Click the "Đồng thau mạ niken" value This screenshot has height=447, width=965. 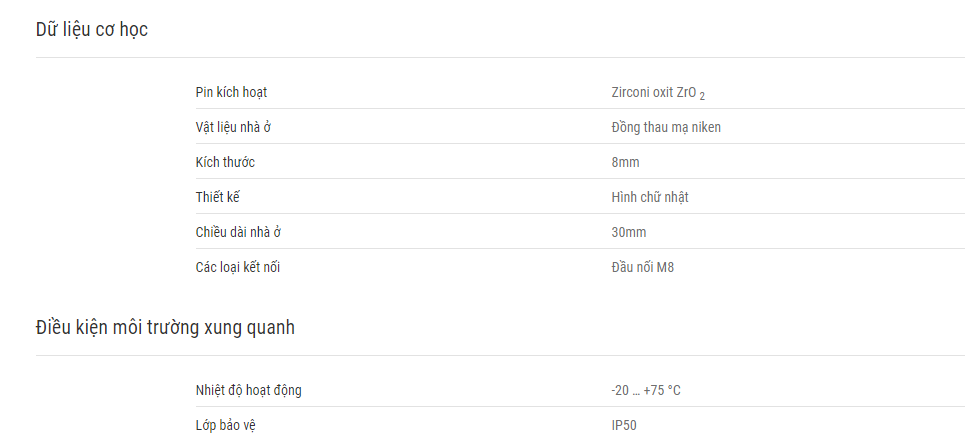666,127
